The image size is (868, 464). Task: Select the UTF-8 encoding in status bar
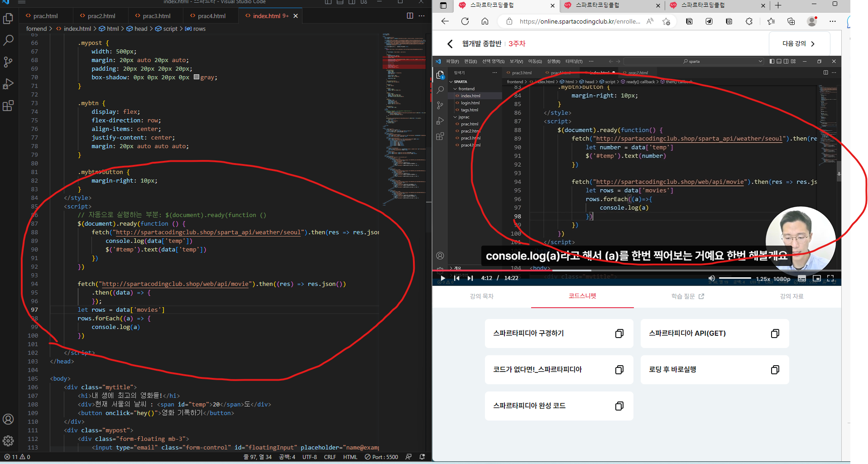[310, 457]
